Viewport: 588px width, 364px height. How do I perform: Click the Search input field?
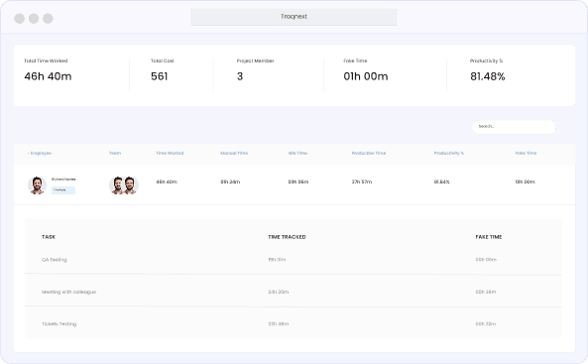[x=514, y=127]
